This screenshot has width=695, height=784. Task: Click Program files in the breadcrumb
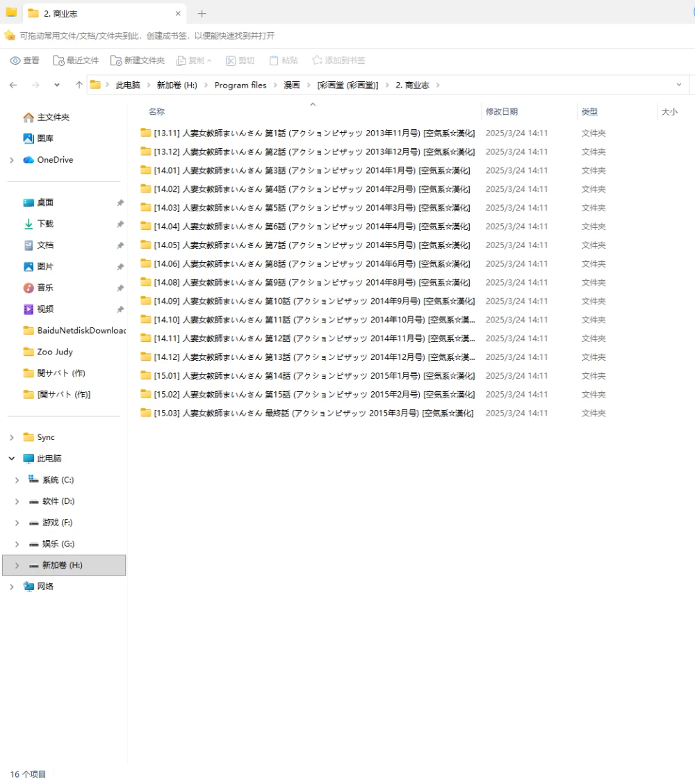tap(240, 85)
